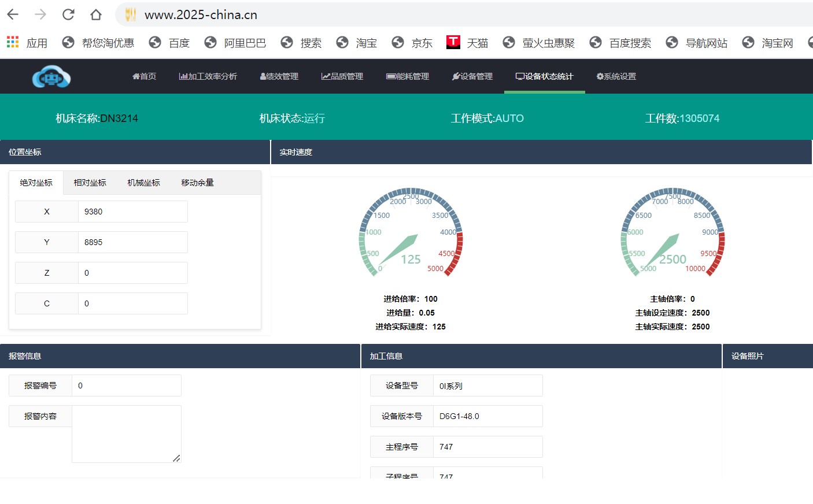This screenshot has height=504, width=813.
Task: Click the 实时速度 panel header
Action: (x=541, y=152)
